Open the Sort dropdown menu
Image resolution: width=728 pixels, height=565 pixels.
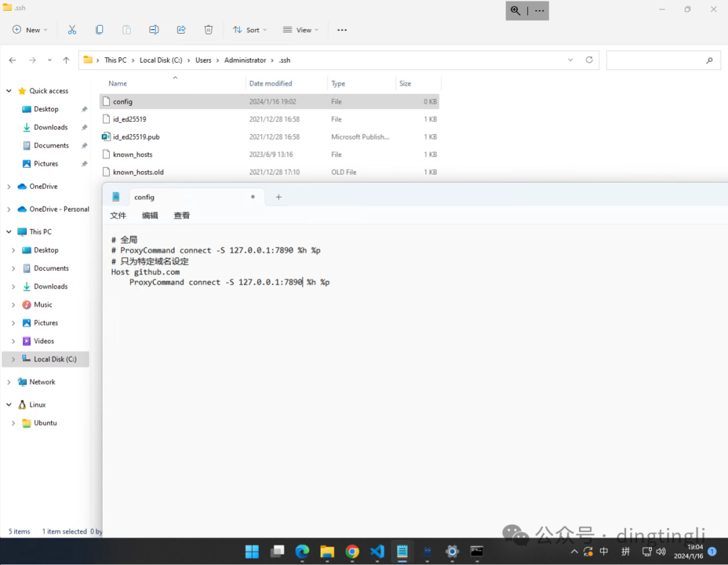[x=249, y=30]
